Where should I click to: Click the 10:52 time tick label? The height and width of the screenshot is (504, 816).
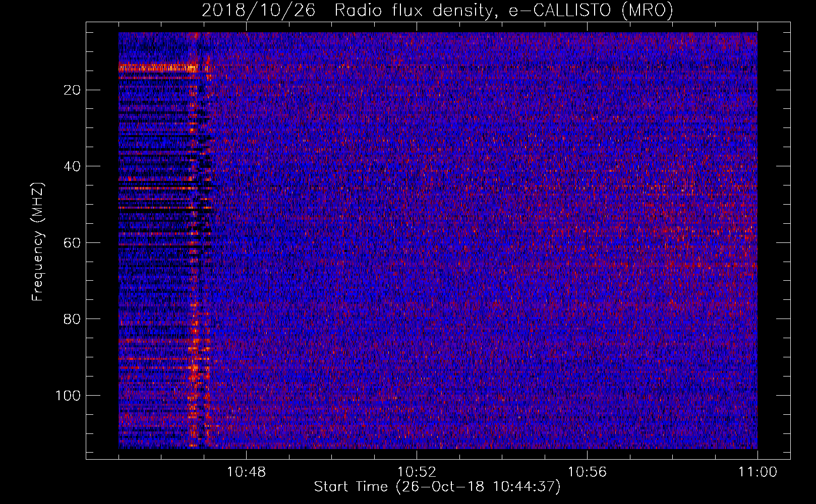click(x=417, y=472)
